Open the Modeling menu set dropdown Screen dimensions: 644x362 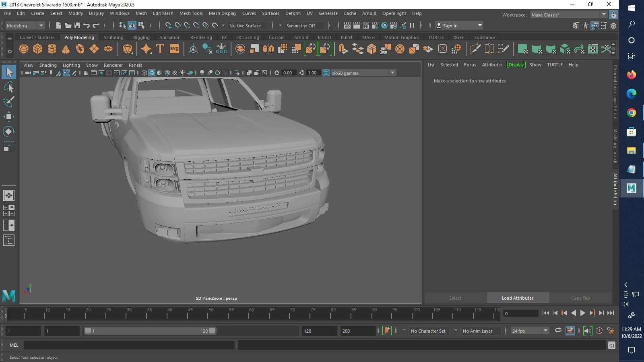click(25, 25)
